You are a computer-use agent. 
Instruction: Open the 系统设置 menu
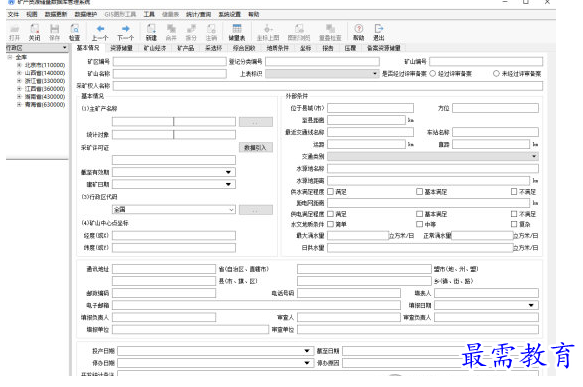tap(229, 14)
